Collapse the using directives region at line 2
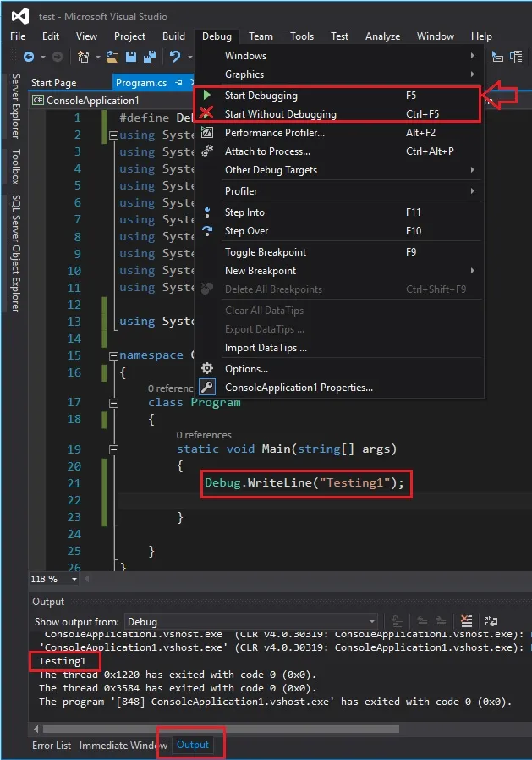Viewport: 532px width, 760px height. coord(114,135)
